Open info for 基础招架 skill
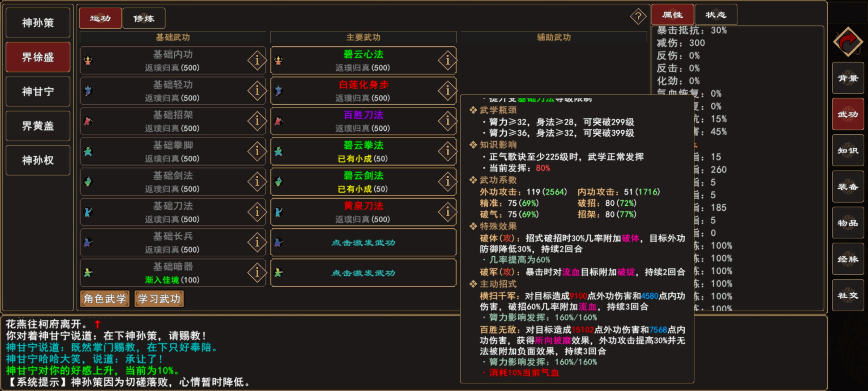 pyautogui.click(x=257, y=121)
